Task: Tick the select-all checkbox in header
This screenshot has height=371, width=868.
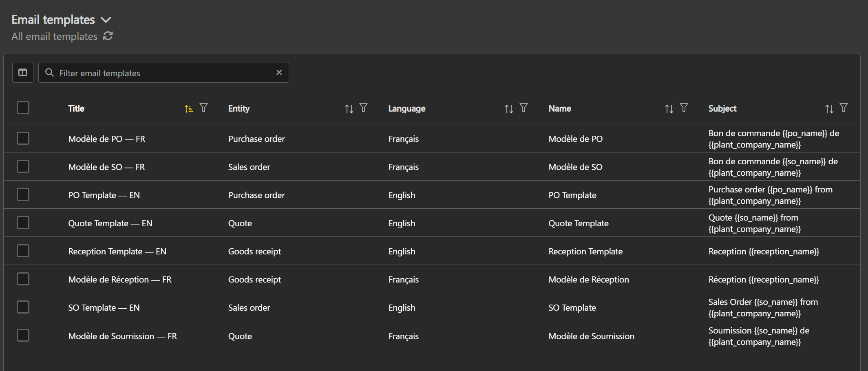Action: (23, 108)
